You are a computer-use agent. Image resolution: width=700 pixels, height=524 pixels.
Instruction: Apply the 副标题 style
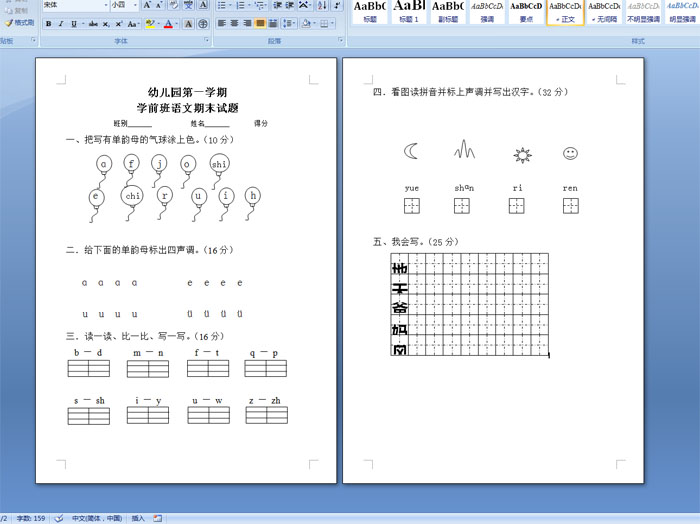coord(448,12)
